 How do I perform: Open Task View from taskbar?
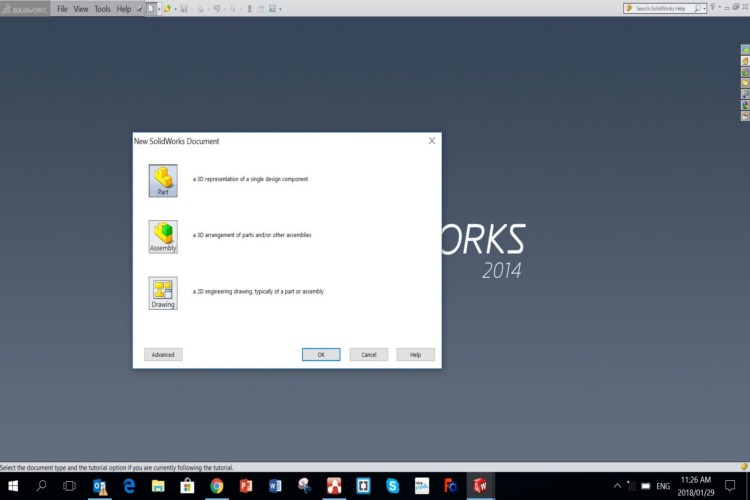click(69, 486)
